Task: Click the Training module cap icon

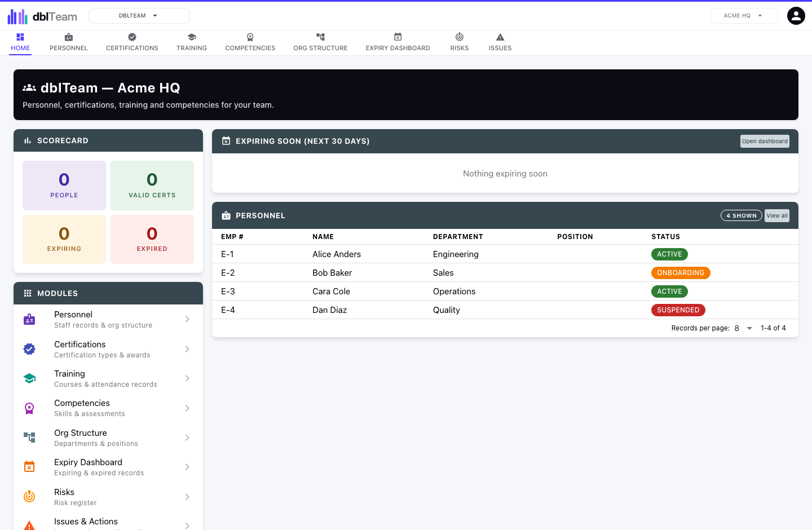Action: [29, 379]
